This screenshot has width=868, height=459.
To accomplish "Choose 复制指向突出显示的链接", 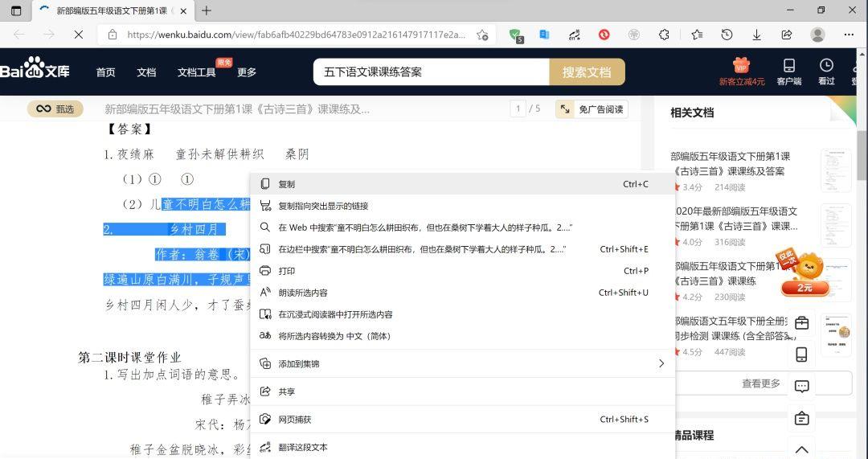I will (463, 206).
